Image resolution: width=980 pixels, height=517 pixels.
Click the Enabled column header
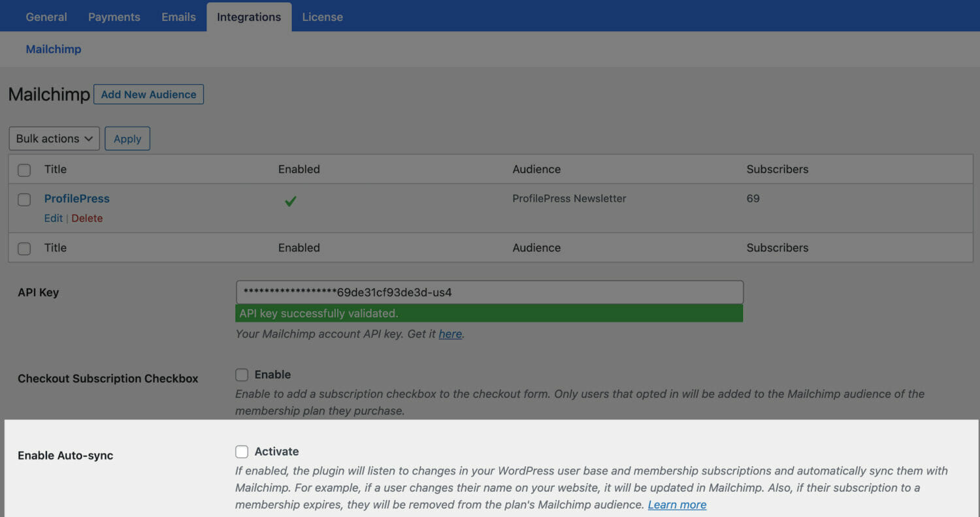click(x=299, y=169)
